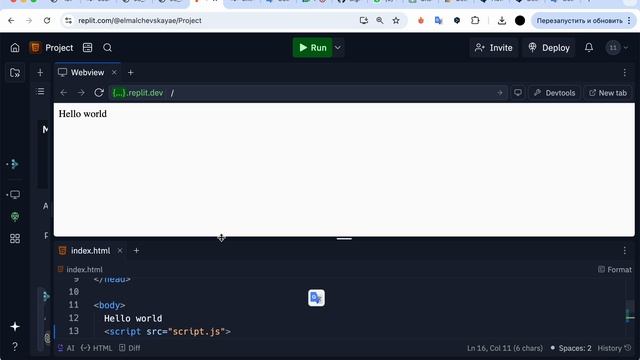Go back in the Webview
The image size is (640, 360).
64,93
